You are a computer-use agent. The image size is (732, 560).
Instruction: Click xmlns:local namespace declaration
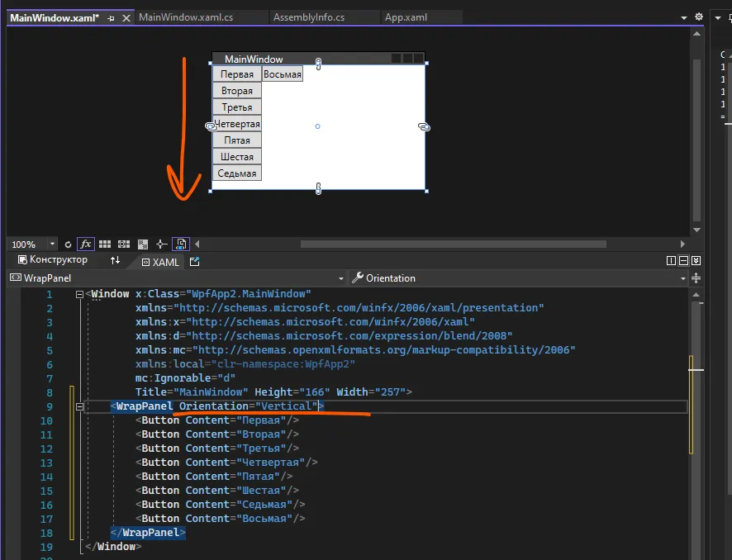[x=245, y=364]
